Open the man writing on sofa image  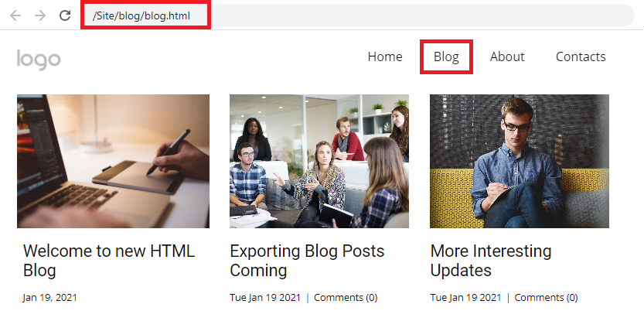coord(520,161)
